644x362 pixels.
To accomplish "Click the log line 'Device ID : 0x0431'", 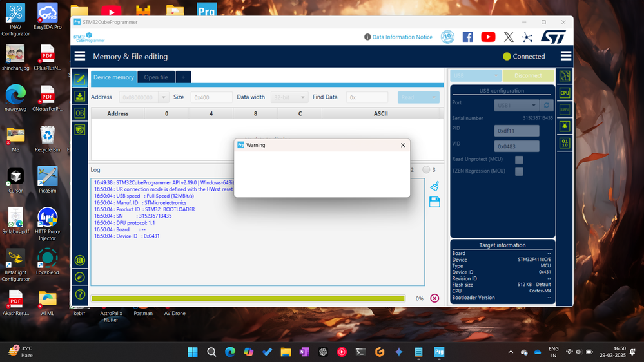I will click(x=127, y=236).
